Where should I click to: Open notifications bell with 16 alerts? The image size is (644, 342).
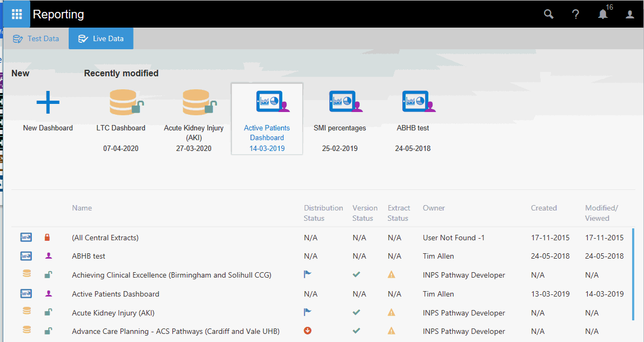(x=603, y=15)
